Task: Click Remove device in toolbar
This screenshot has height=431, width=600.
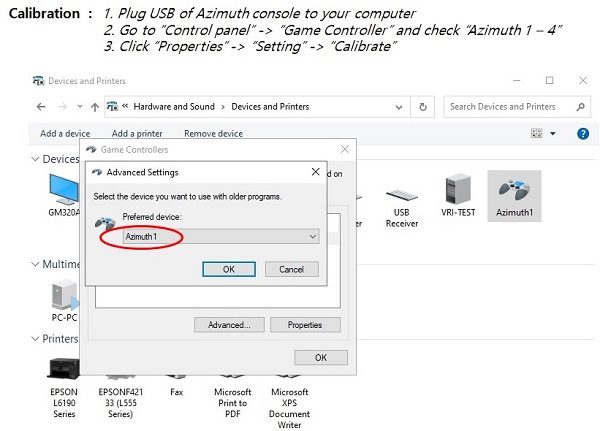Action: coord(213,134)
